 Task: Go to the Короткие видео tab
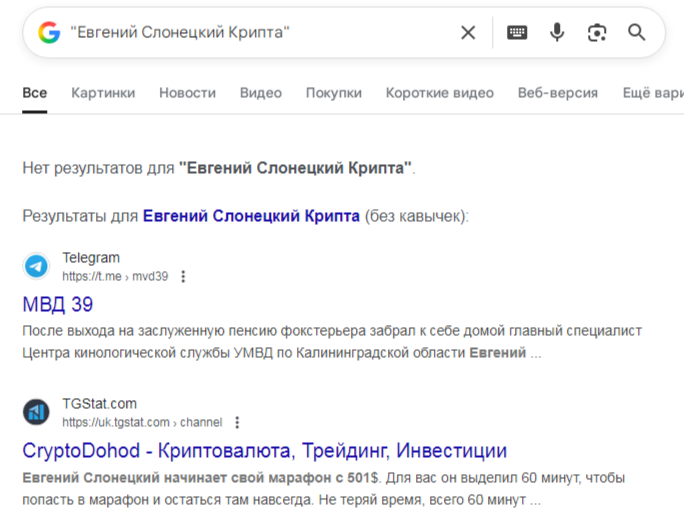(x=440, y=93)
